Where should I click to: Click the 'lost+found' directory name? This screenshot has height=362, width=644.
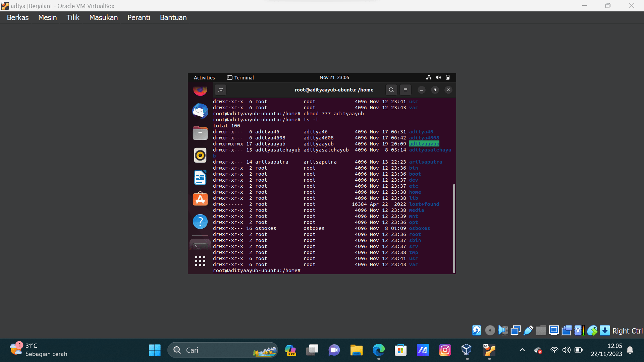tap(424, 204)
